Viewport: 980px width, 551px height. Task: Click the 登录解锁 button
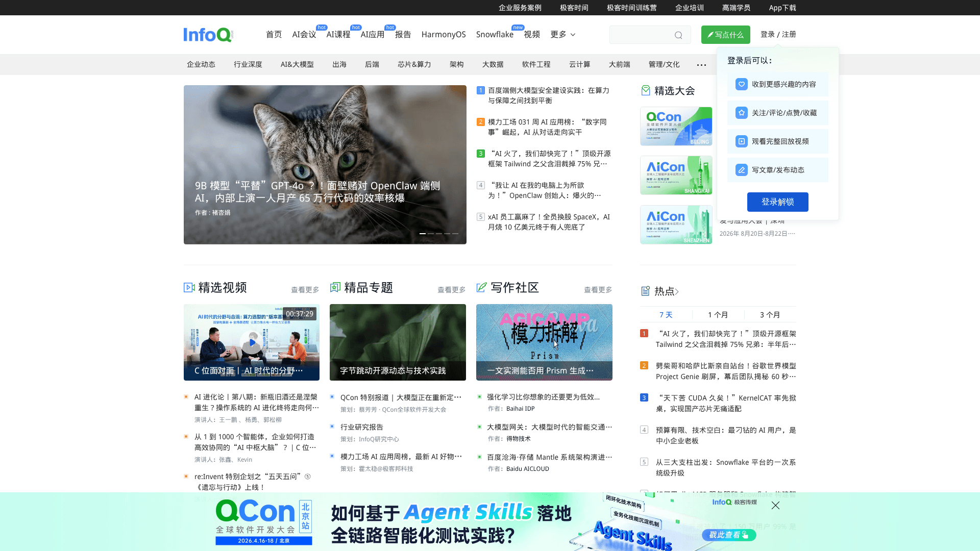(777, 202)
